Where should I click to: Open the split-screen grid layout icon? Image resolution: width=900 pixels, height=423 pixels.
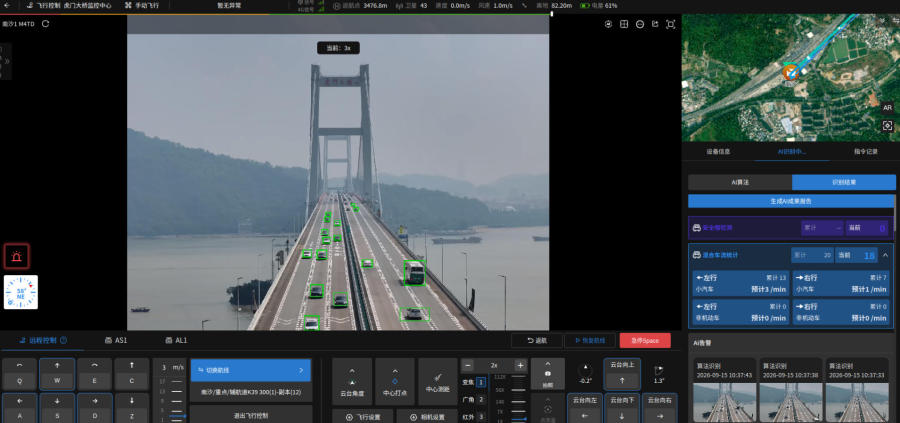point(624,24)
